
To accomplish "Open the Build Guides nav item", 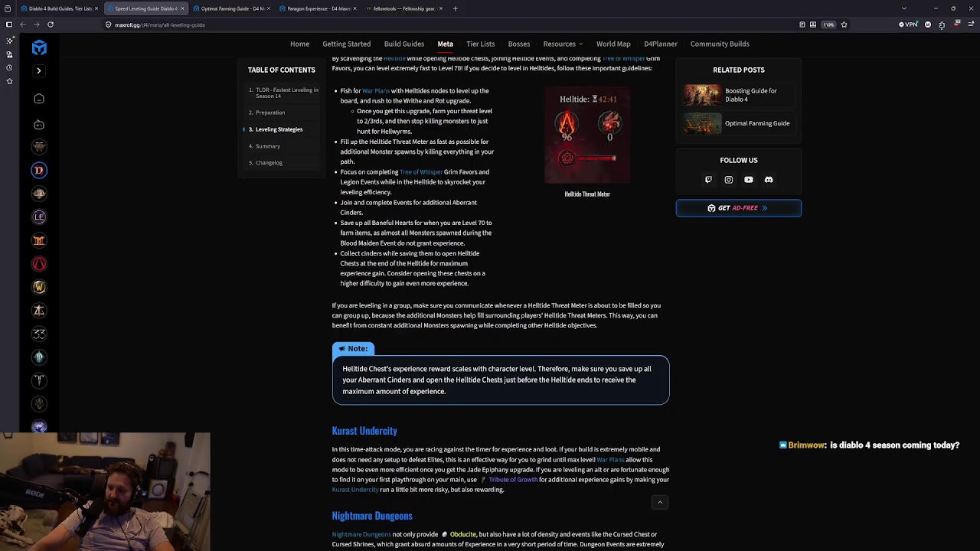I will pos(403,44).
